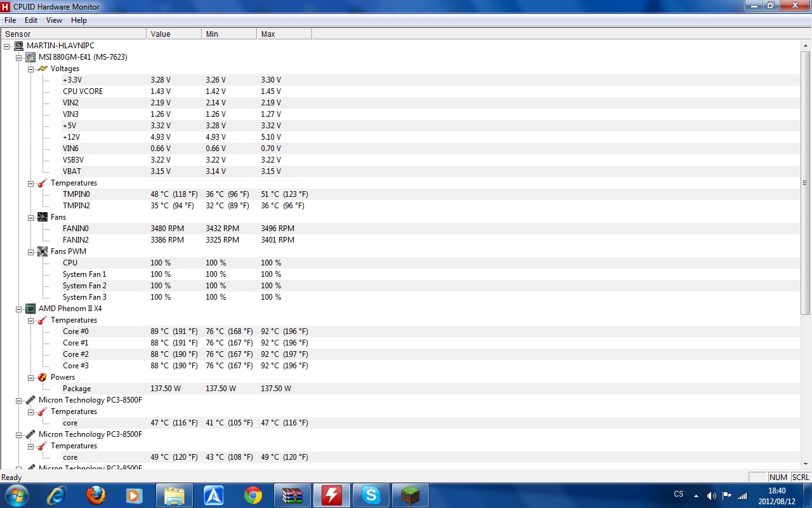Collapse the Fans group

[x=30, y=217]
